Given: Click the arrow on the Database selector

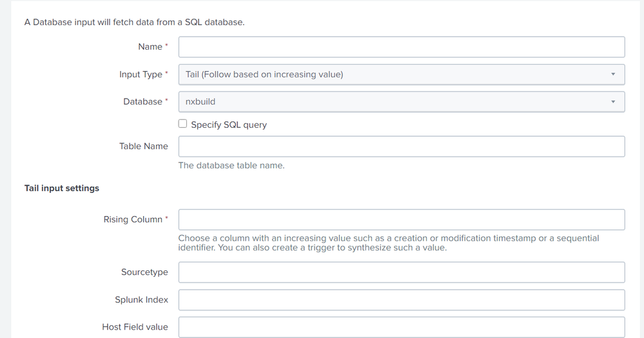Looking at the screenshot, I should point(613,102).
